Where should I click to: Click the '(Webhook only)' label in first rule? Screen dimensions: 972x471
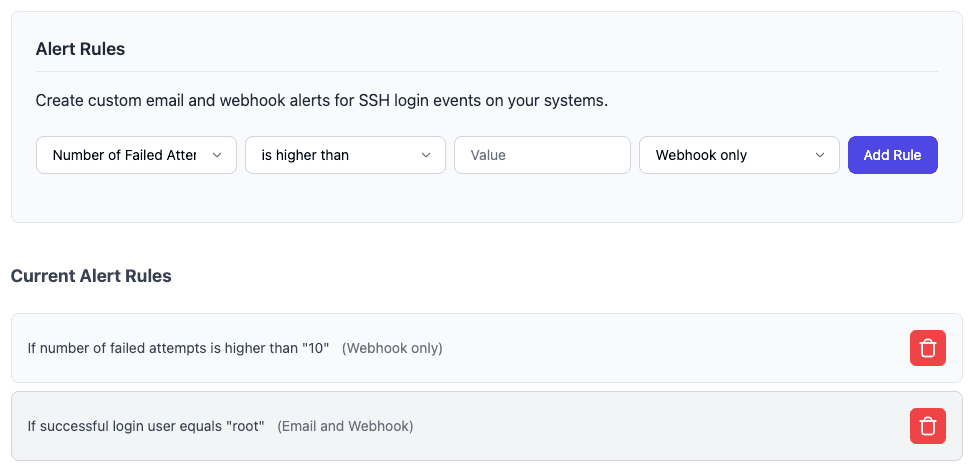392,348
